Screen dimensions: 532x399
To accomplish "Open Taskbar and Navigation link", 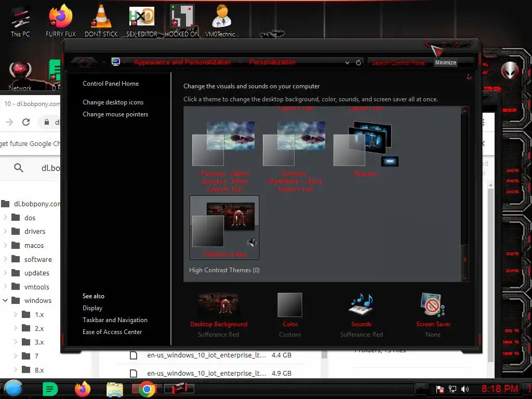I will (115, 320).
